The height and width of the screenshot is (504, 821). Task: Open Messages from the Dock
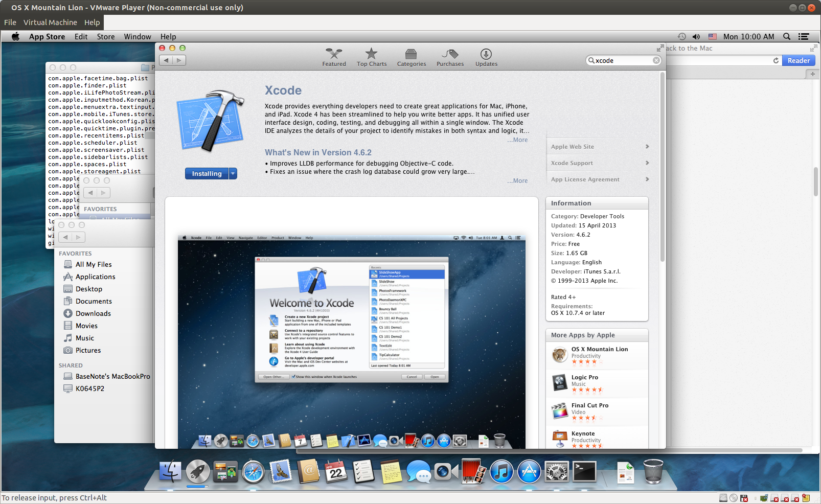click(419, 471)
